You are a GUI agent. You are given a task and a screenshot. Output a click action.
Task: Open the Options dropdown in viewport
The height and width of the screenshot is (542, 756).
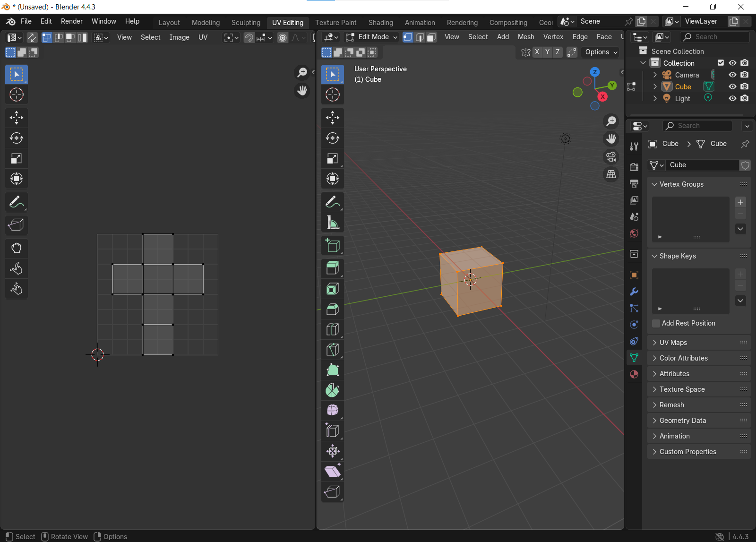pos(601,52)
